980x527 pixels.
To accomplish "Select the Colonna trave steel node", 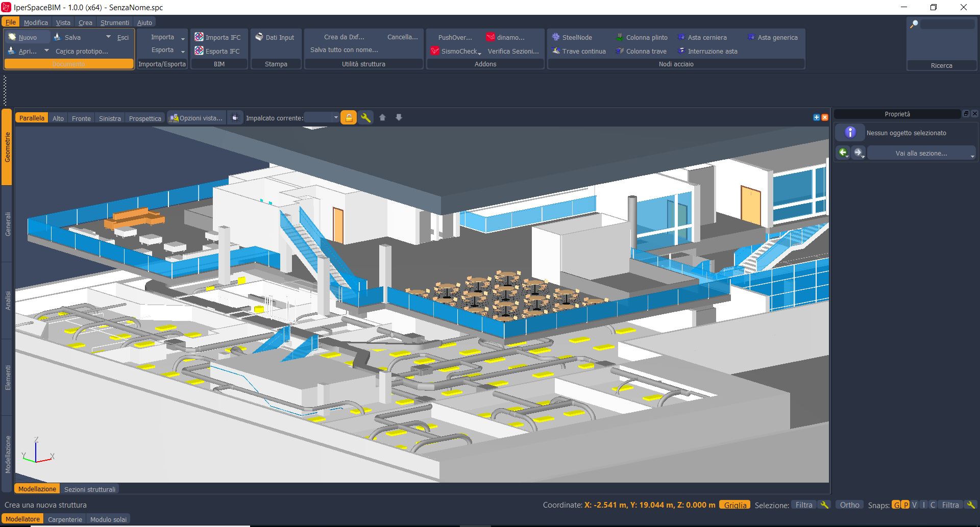I will 641,51.
